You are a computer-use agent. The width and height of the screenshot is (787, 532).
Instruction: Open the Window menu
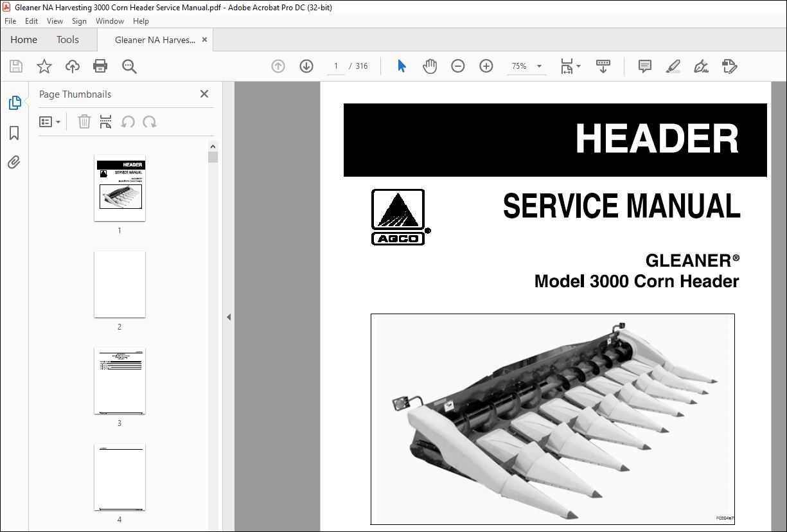tap(110, 21)
